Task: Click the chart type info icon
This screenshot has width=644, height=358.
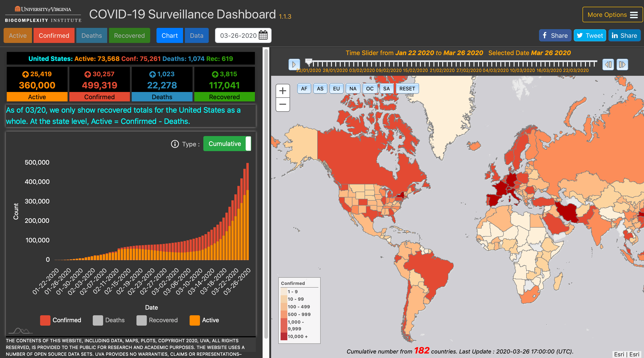Action: pos(175,144)
